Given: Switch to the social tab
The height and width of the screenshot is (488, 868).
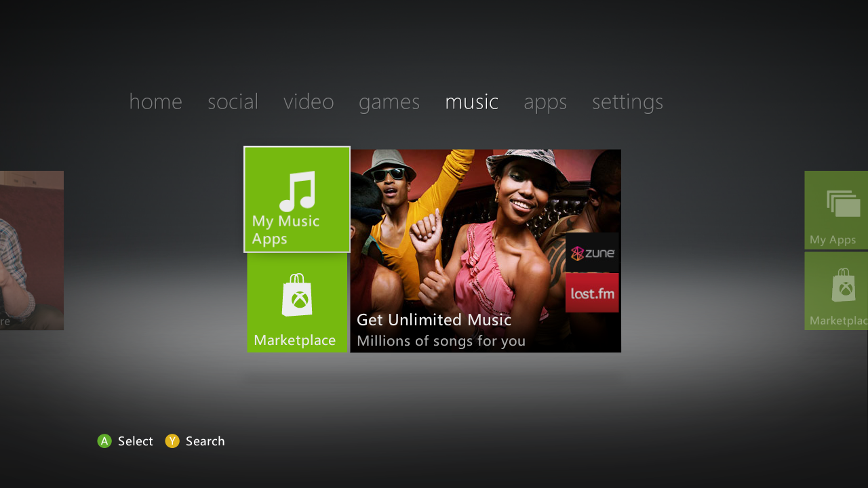Looking at the screenshot, I should [x=233, y=102].
